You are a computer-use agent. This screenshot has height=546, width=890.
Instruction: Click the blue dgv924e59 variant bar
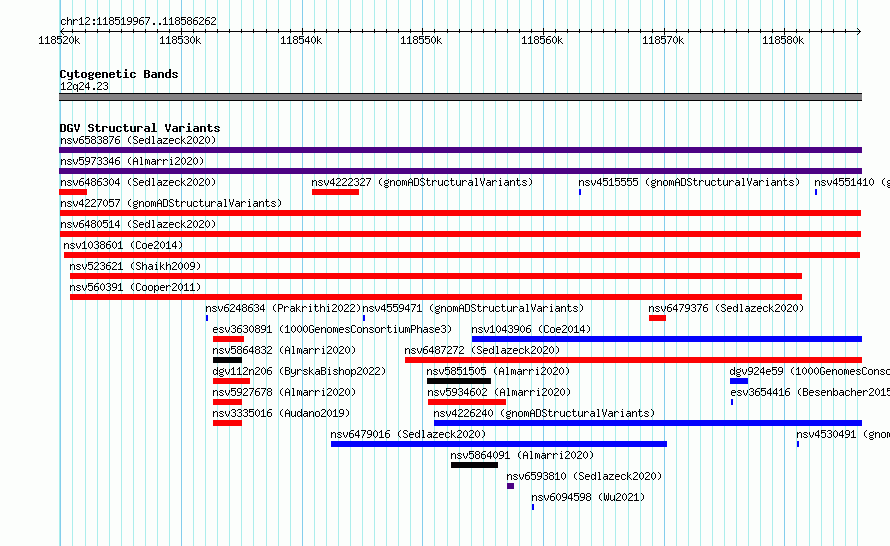pyautogui.click(x=739, y=381)
